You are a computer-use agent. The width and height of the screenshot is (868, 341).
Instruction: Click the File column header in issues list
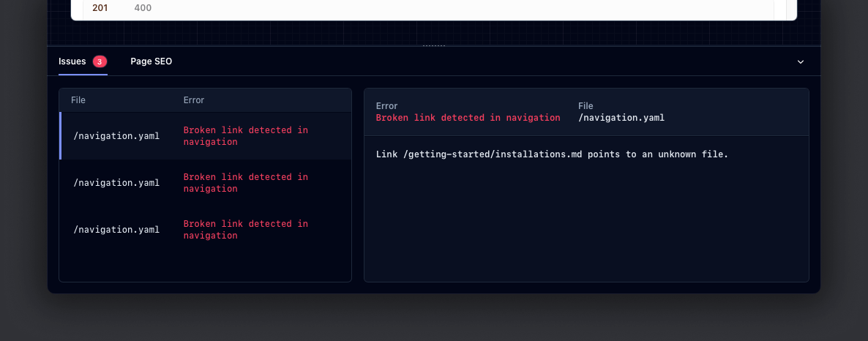click(78, 100)
